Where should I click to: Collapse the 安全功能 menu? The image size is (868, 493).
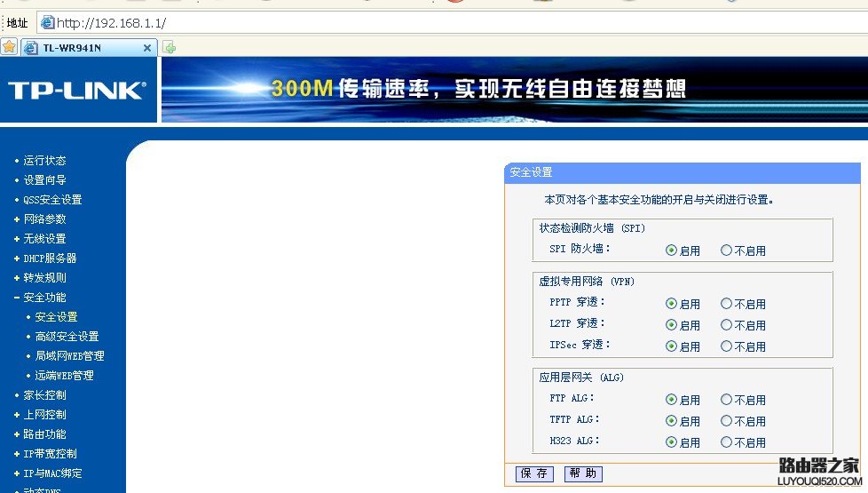pyautogui.click(x=44, y=298)
